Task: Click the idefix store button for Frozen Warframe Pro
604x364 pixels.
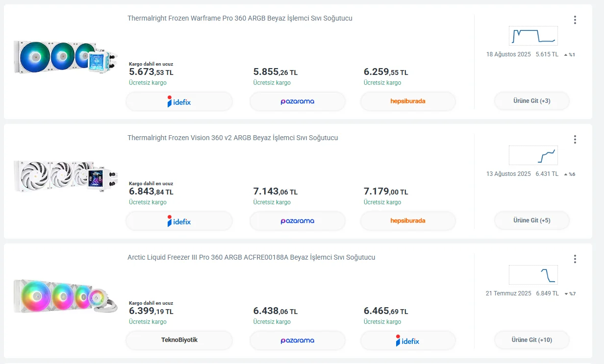Action: pyautogui.click(x=179, y=101)
